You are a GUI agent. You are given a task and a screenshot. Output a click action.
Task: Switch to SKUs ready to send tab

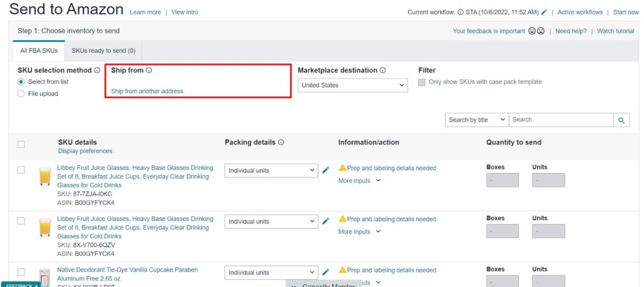point(103,50)
